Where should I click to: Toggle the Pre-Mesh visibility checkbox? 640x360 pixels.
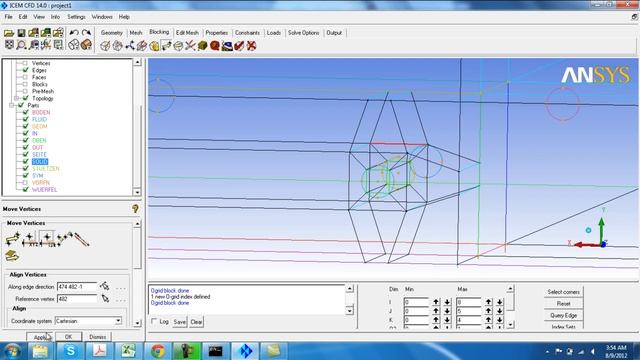tap(25, 91)
